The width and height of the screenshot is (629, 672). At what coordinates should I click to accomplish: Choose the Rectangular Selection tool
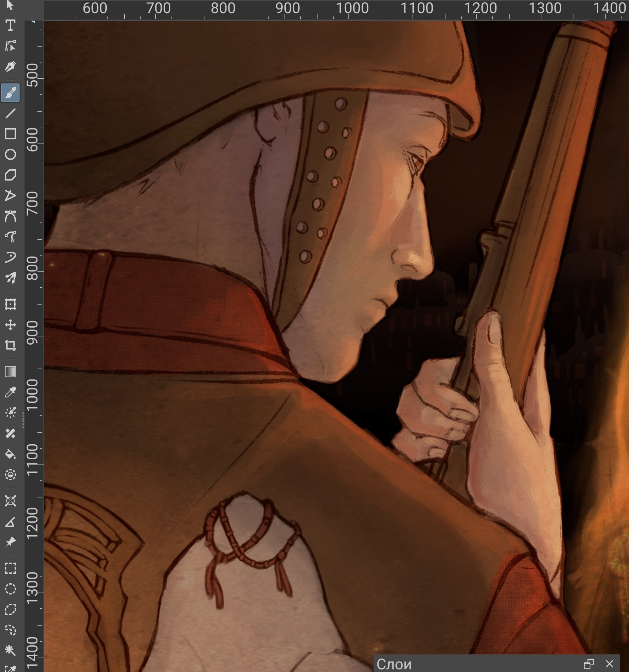coord(10,568)
